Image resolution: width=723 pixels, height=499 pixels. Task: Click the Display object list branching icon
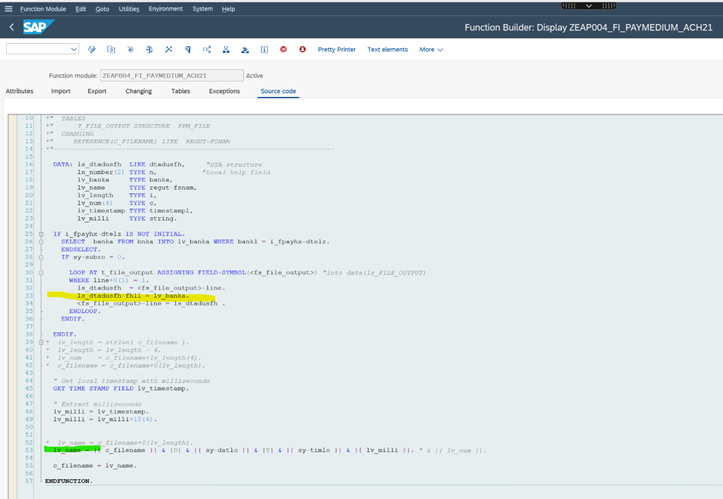pos(207,49)
